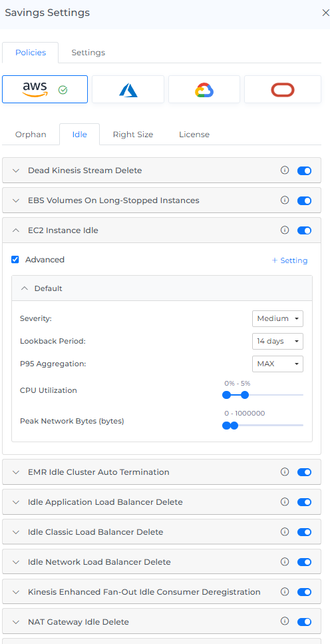Show info for NAT Gateway Idle Delete
The height and width of the screenshot is (644, 330).
pos(285,621)
